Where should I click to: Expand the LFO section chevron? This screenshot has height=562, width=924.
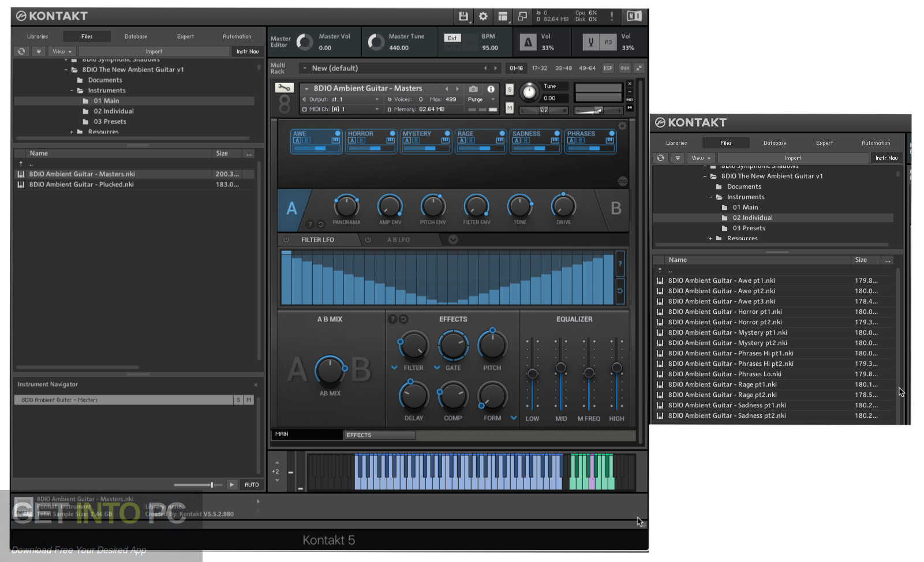[x=453, y=239]
